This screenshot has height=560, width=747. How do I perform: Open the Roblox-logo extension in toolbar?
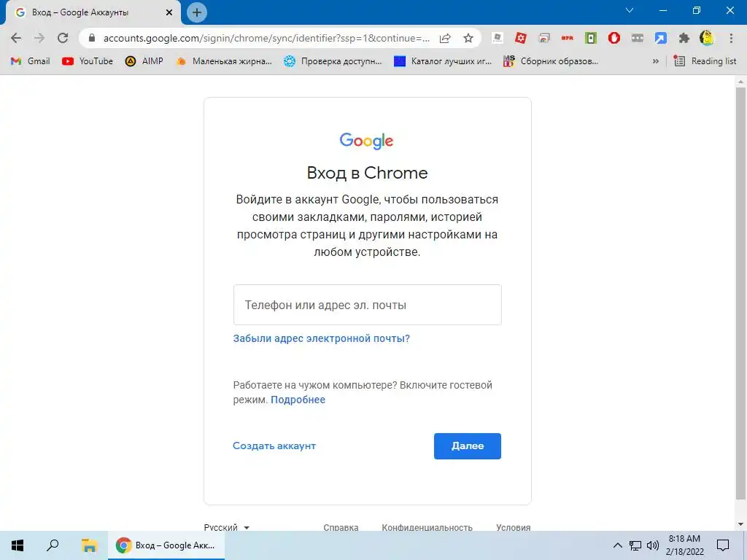498,38
